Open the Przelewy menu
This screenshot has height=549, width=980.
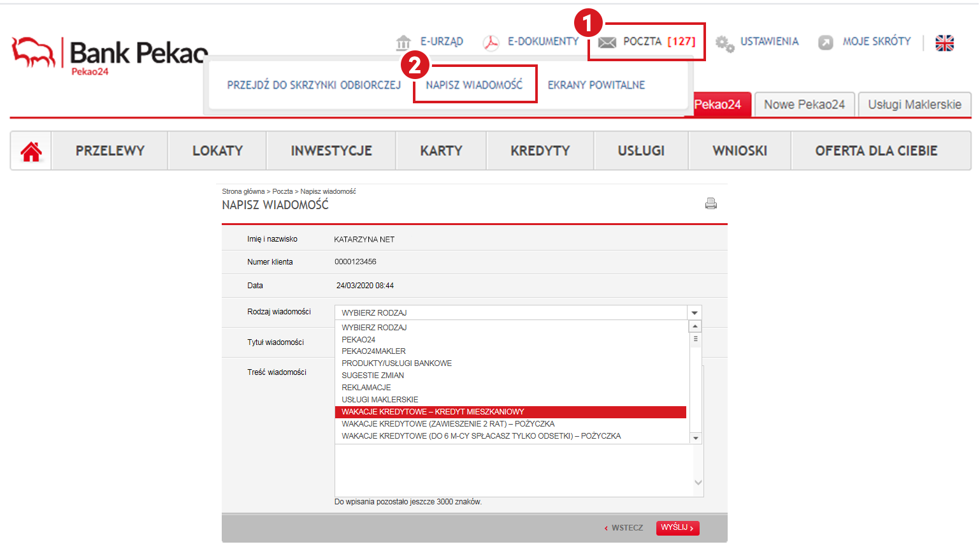[110, 151]
